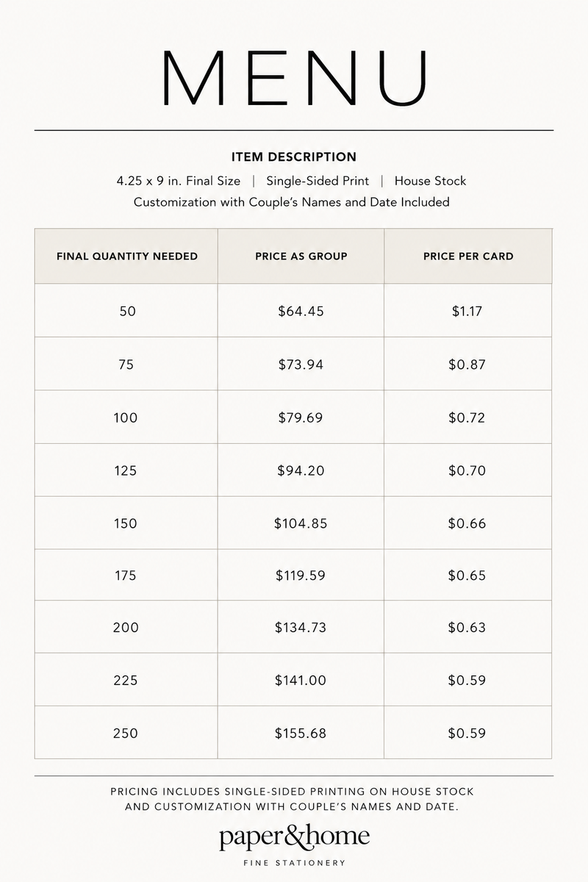Viewport: 588px width, 882px height.
Task: Select the $104.85 group price cell
Action: click(301, 523)
